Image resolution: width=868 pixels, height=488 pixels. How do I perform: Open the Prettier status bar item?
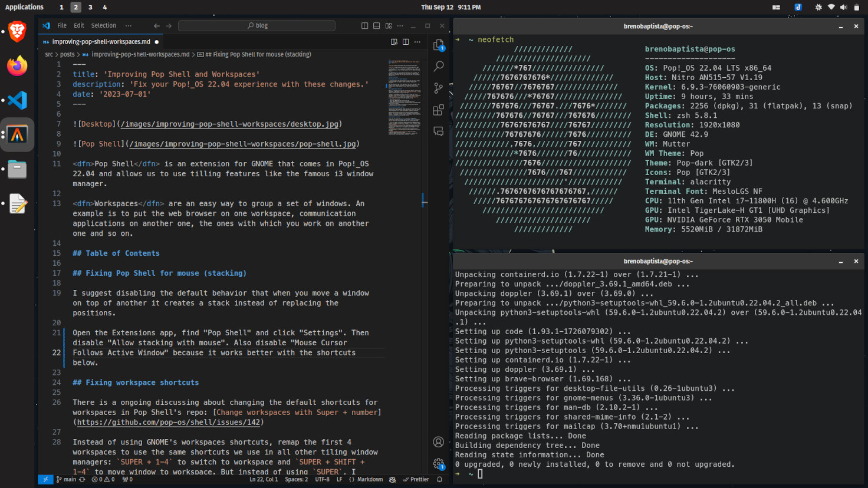coord(416,480)
